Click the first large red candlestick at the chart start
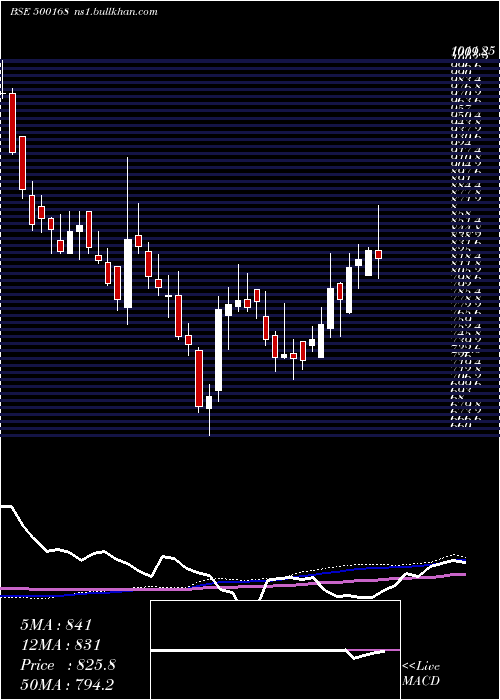Viewport: 500px width, 700px height. (x=12, y=123)
